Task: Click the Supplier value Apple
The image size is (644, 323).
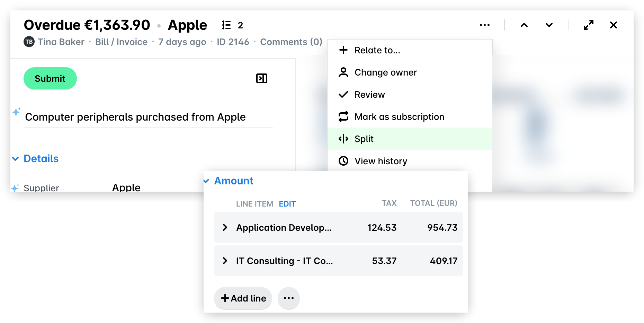Action: tap(126, 187)
